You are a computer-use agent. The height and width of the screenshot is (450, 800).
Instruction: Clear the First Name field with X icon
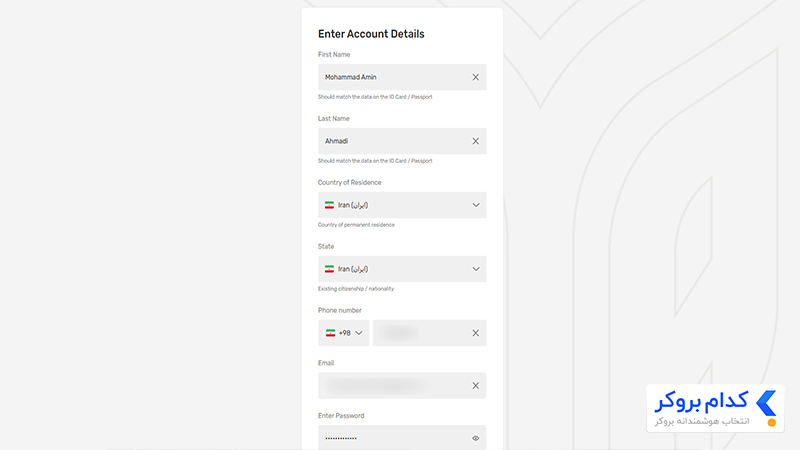point(476,77)
